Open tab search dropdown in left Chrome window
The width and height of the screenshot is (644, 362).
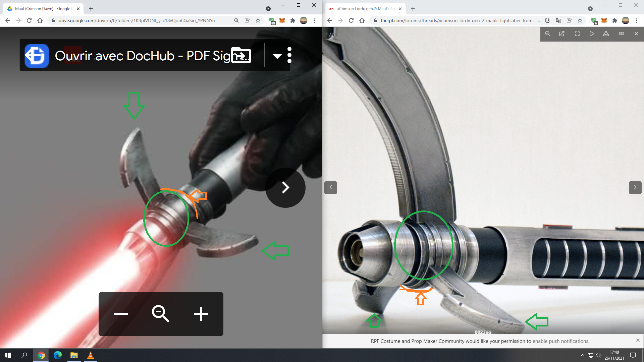point(268,9)
